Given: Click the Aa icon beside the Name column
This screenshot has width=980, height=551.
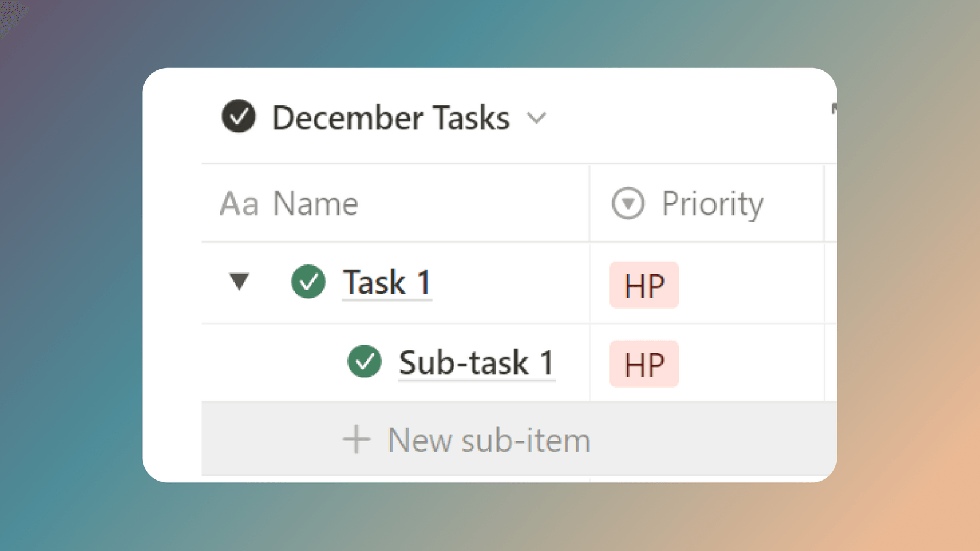Looking at the screenshot, I should 239,203.
